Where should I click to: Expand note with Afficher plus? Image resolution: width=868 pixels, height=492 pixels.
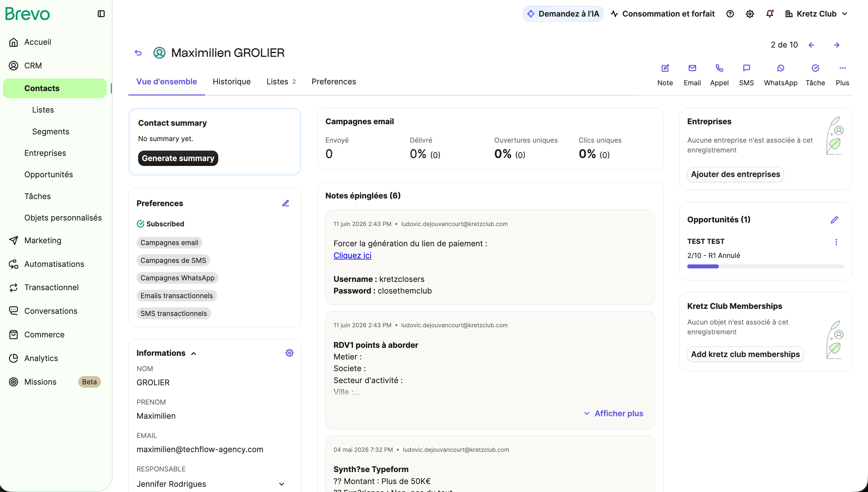pyautogui.click(x=613, y=413)
